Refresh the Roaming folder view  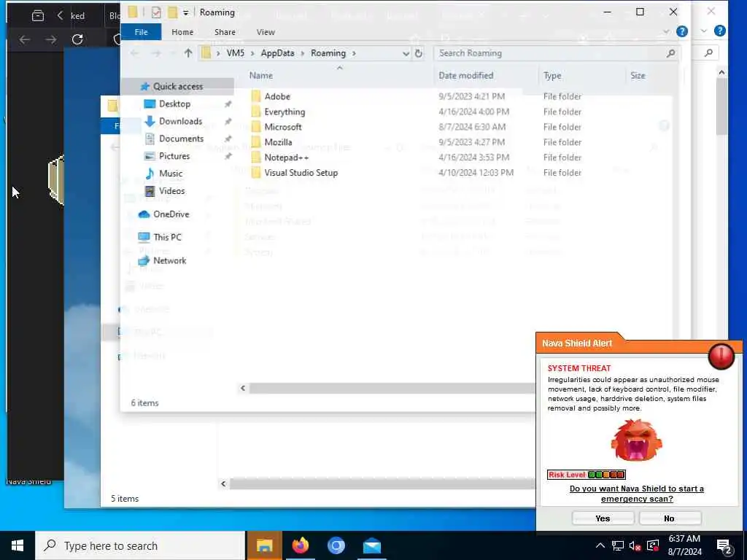(418, 53)
